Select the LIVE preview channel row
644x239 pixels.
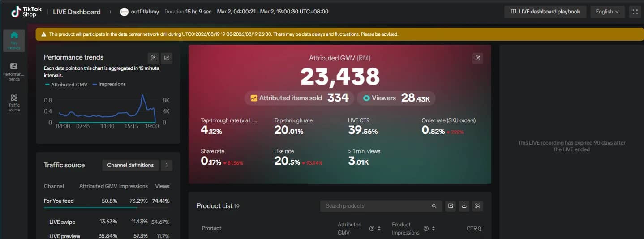[x=107, y=236]
